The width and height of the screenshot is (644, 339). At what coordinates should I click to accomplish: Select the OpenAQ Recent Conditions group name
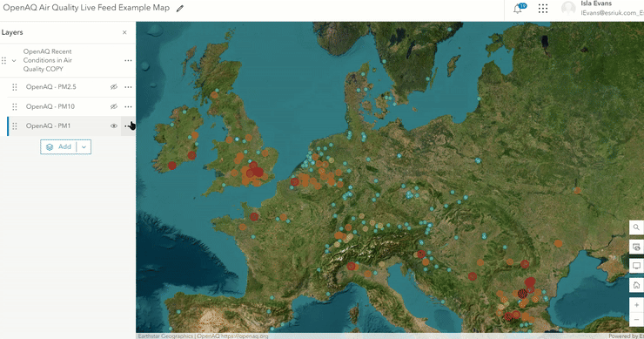[48, 60]
